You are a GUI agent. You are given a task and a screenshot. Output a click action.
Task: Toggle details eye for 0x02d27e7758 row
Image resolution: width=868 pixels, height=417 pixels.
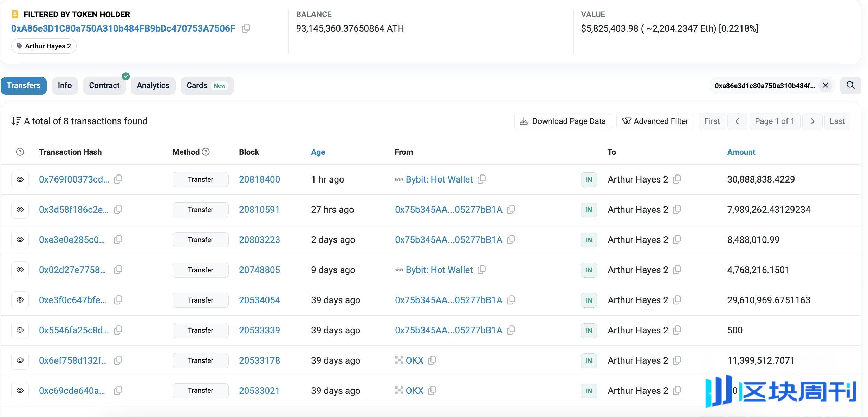[x=20, y=270]
